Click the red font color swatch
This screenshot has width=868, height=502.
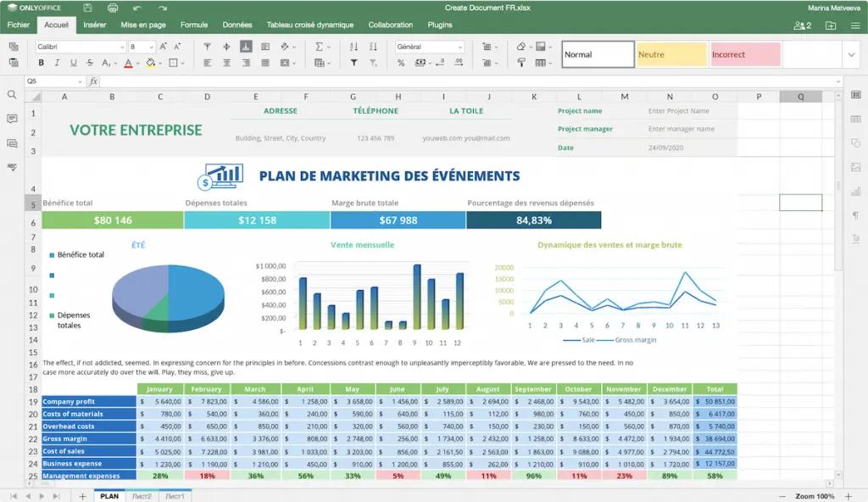coord(128,63)
